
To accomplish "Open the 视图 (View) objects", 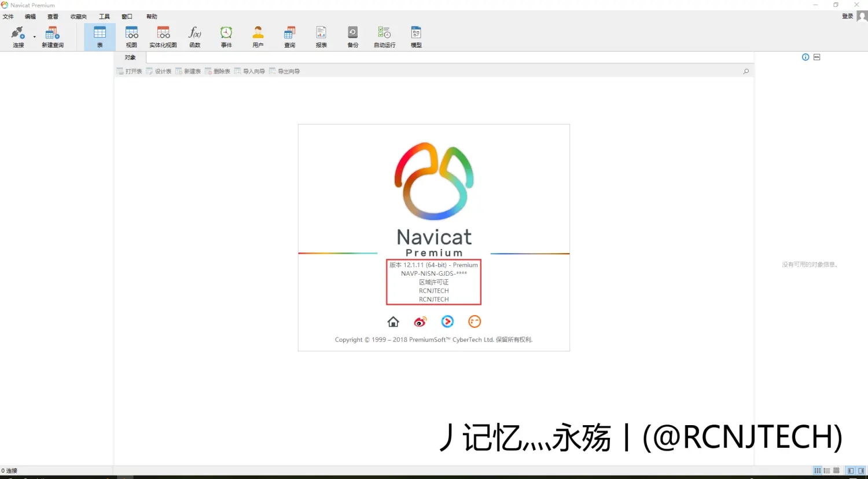I will click(131, 36).
